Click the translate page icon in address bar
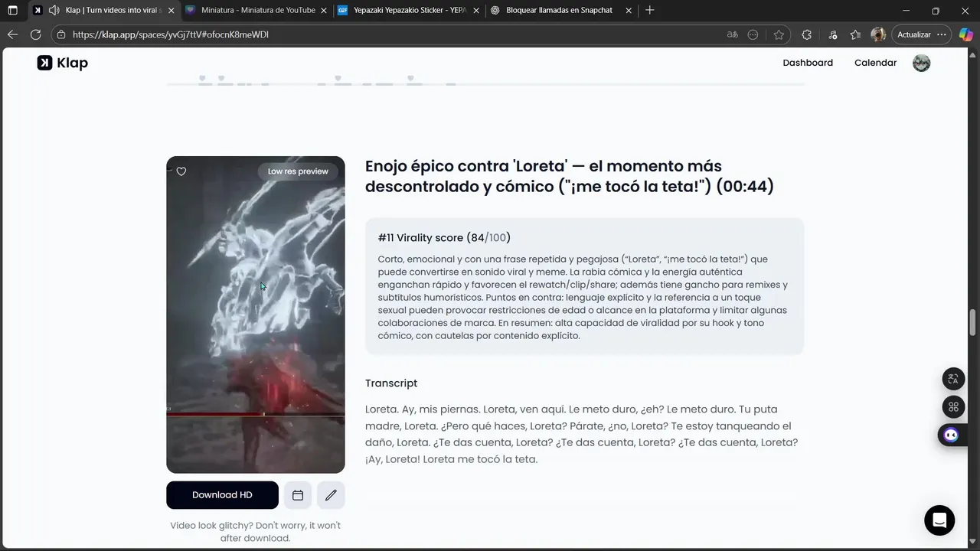This screenshot has width=980, height=551. coord(733,34)
